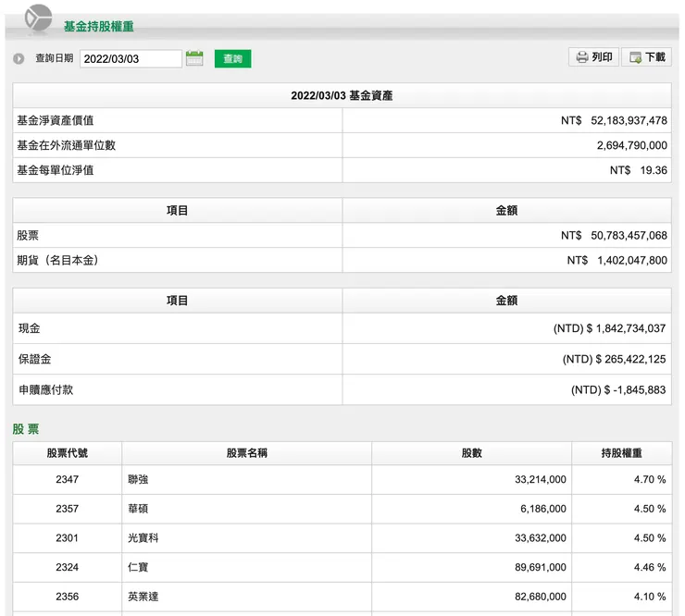Select stock name 華碩
The width and height of the screenshot is (685, 616).
[138, 509]
